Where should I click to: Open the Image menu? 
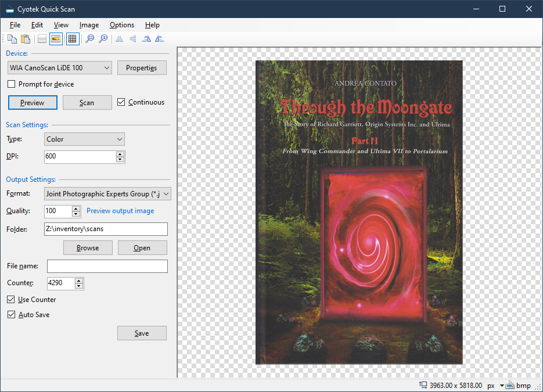click(x=89, y=25)
